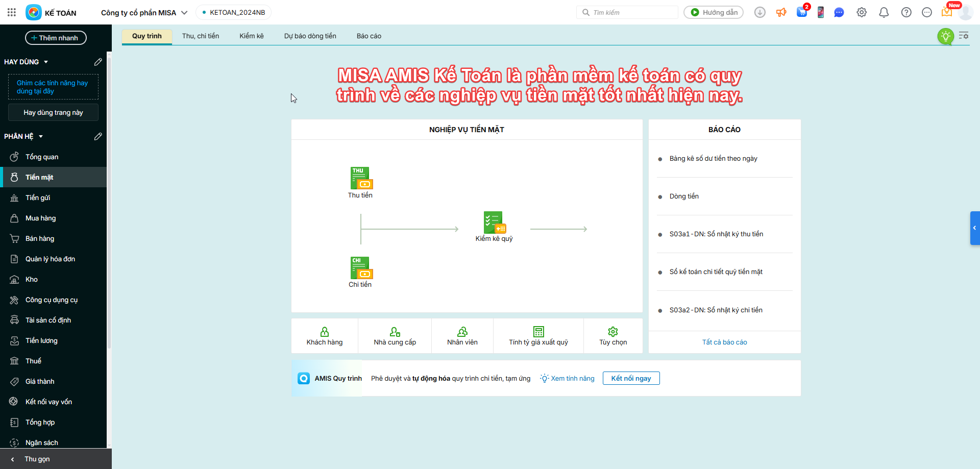The height and width of the screenshot is (469, 980).
Task: Open Nhà cung cấp supplier shortcut
Action: [395, 336]
